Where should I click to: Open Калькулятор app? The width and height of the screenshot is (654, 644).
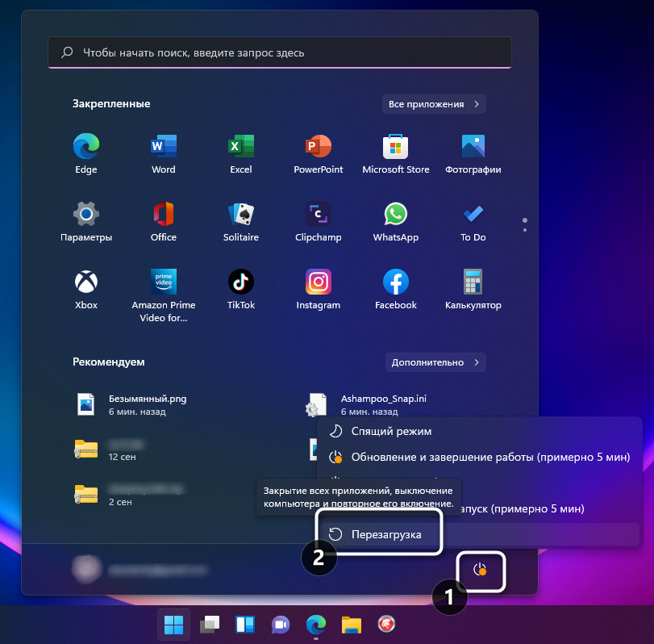tap(473, 286)
